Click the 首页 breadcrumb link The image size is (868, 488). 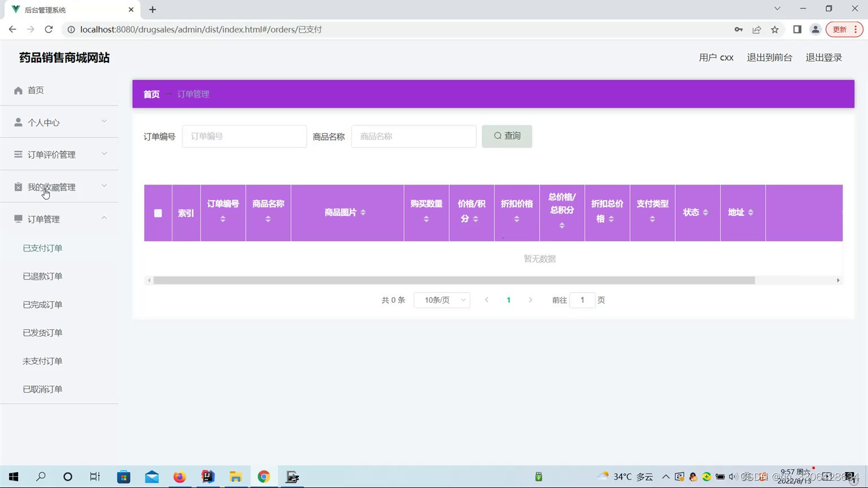tap(151, 94)
